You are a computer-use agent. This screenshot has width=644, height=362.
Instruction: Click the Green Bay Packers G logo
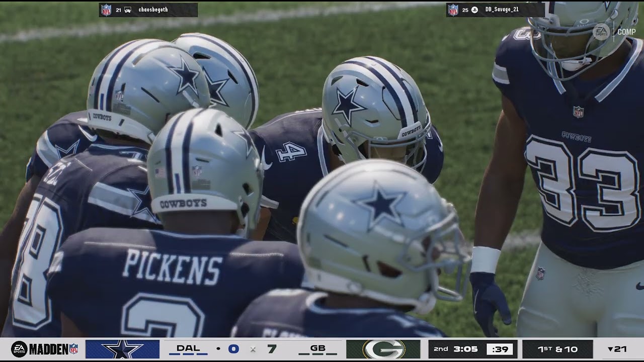click(x=383, y=349)
